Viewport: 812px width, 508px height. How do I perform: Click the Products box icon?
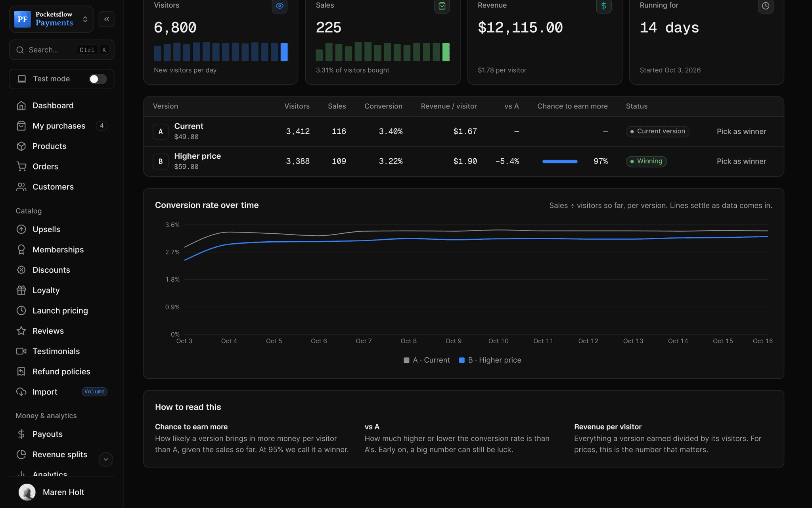point(21,146)
